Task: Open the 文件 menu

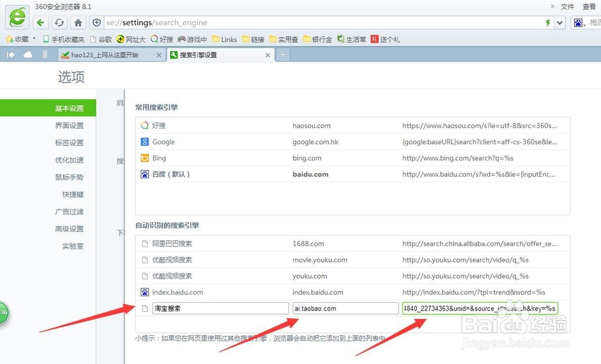Action: [x=567, y=7]
